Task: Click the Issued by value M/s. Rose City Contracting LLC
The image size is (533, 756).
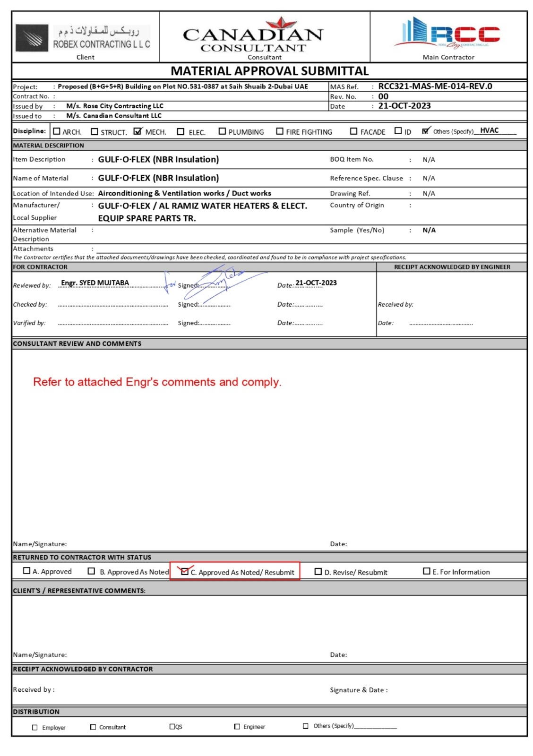Action: [115, 106]
